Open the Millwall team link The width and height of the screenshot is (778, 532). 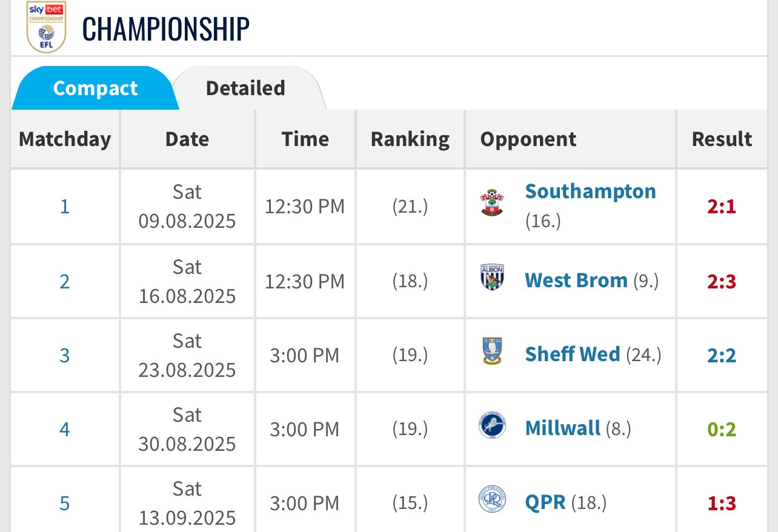(562, 428)
